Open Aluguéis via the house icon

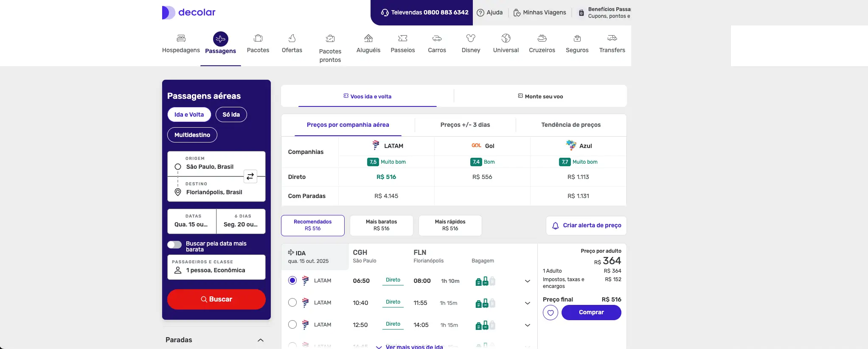368,39
